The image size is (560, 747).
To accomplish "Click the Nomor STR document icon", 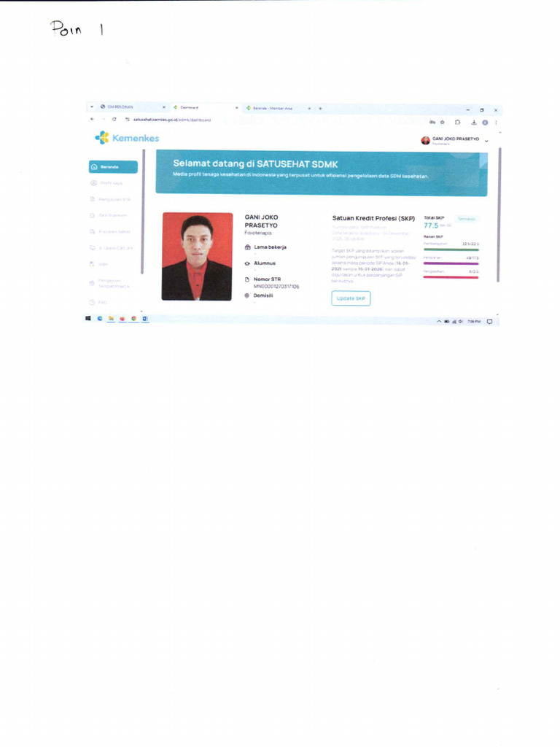I will point(247,279).
